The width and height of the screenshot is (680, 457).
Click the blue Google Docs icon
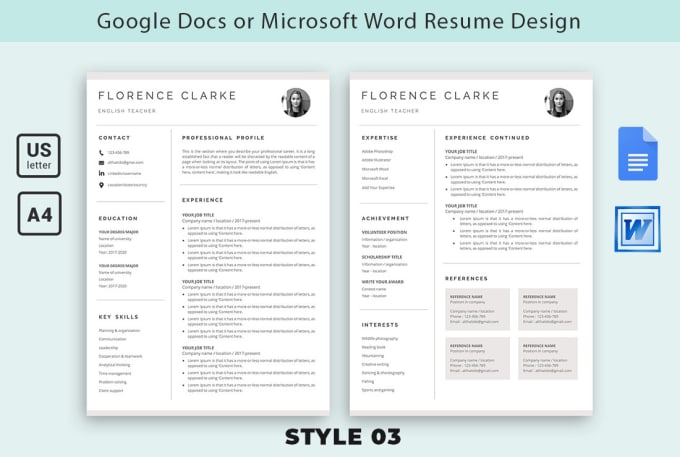click(638, 154)
